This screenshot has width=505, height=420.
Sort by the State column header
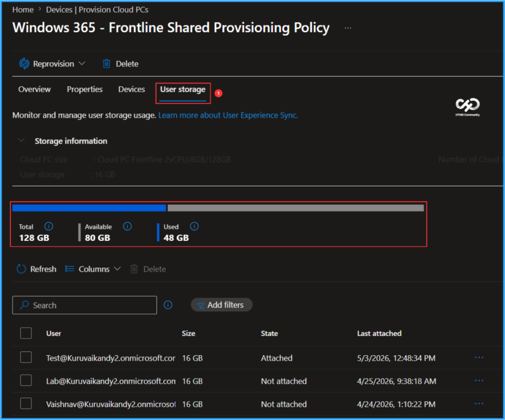(269, 333)
